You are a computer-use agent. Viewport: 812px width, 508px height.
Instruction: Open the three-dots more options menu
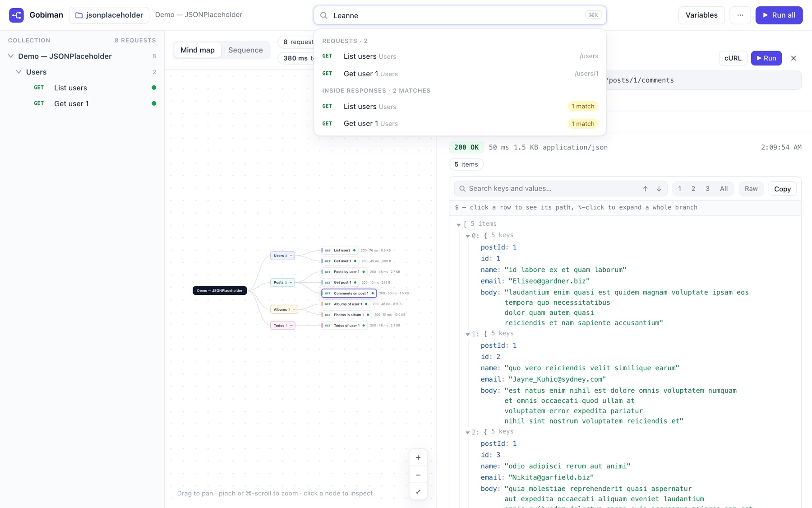click(x=740, y=15)
